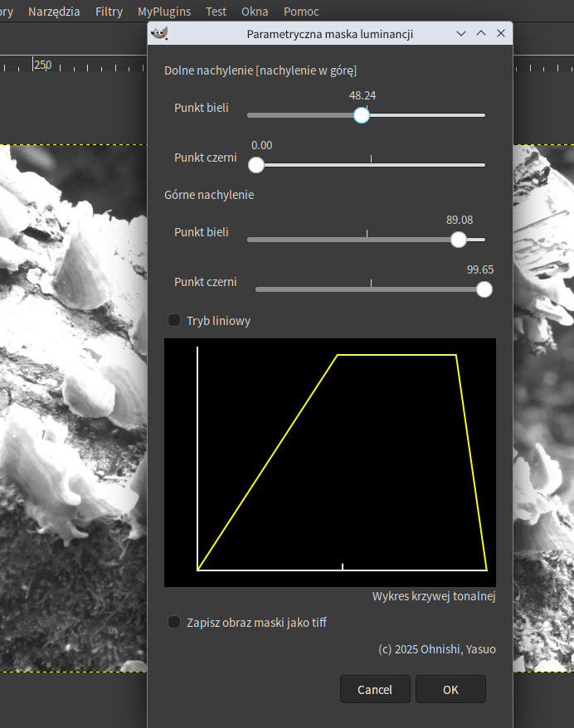Close the Parametryczna maska luminancji dialog

[x=501, y=34]
